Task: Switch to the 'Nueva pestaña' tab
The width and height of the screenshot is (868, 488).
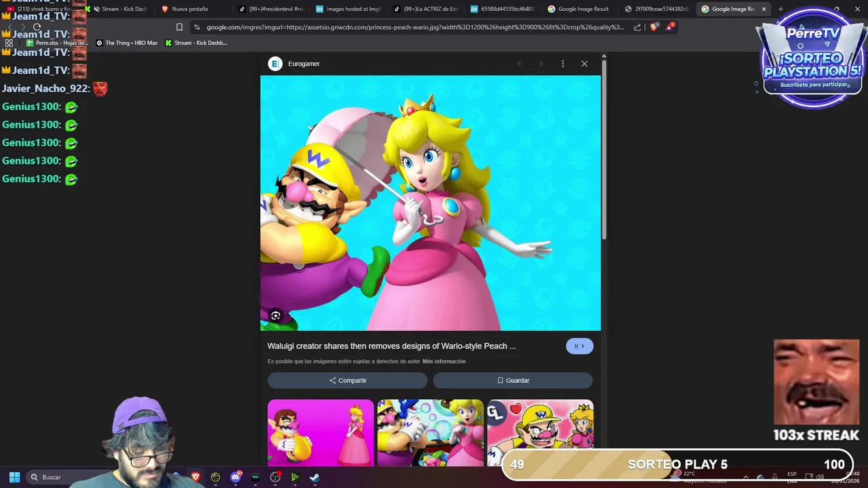Action: [190, 9]
